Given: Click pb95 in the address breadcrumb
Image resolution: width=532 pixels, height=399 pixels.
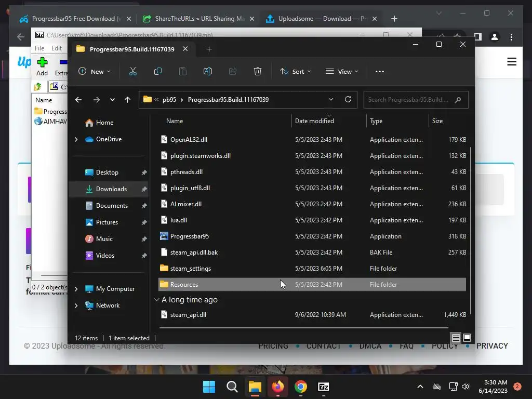Looking at the screenshot, I should point(169,100).
